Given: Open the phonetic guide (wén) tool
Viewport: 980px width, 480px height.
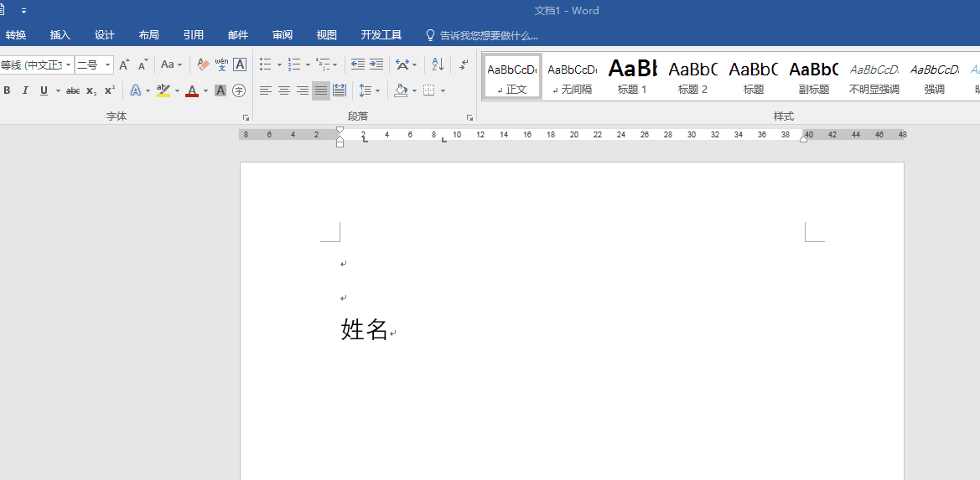Looking at the screenshot, I should tap(221, 65).
